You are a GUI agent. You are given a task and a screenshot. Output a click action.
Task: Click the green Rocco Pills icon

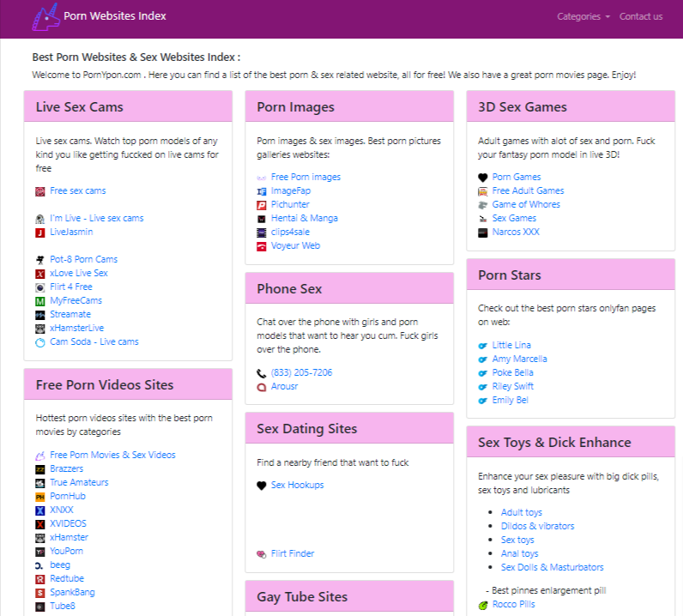(x=483, y=605)
